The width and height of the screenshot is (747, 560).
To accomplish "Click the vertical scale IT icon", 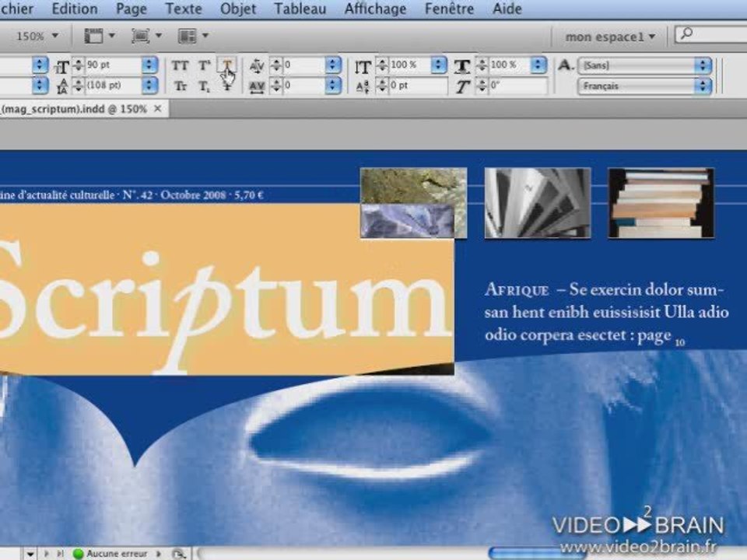I will [363, 66].
